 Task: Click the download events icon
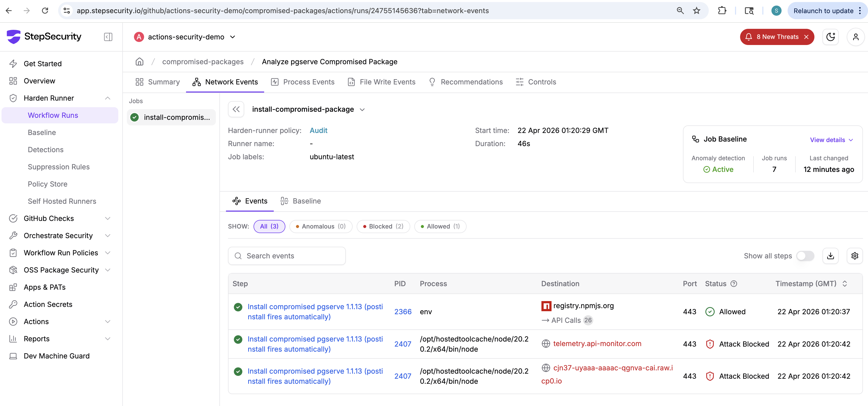coord(830,256)
